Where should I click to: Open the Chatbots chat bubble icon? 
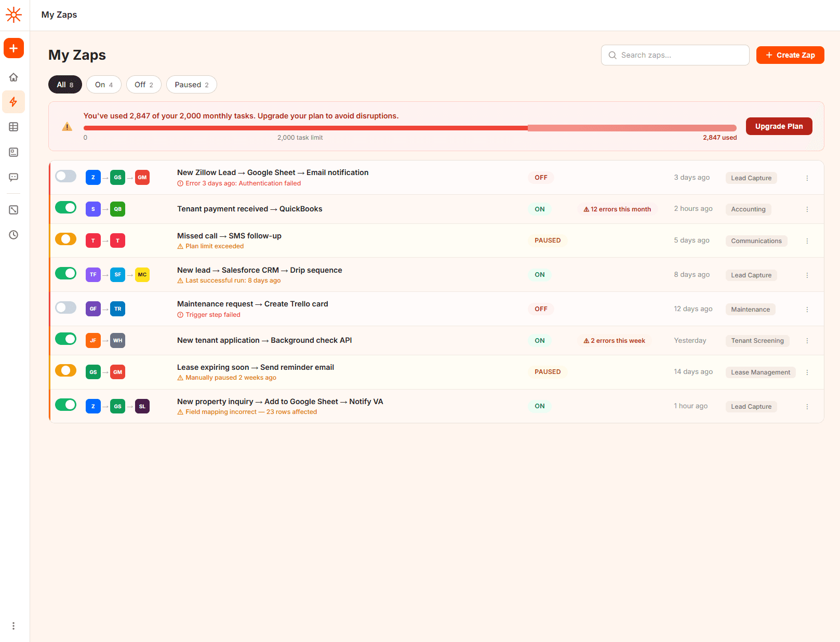click(14, 177)
